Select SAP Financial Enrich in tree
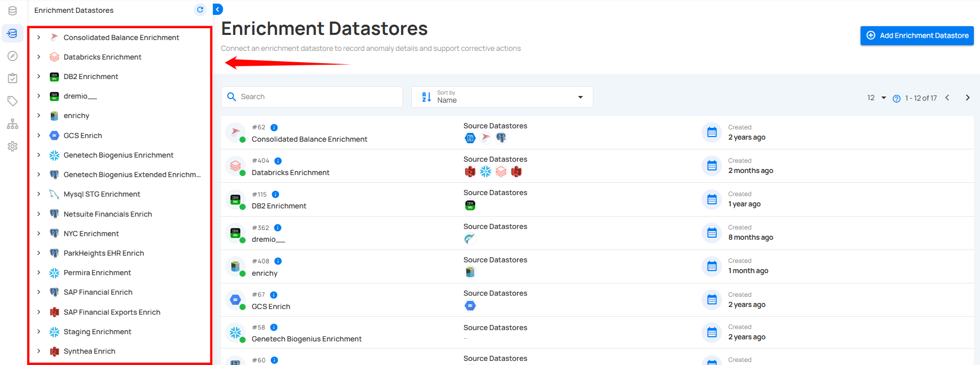 point(98,292)
